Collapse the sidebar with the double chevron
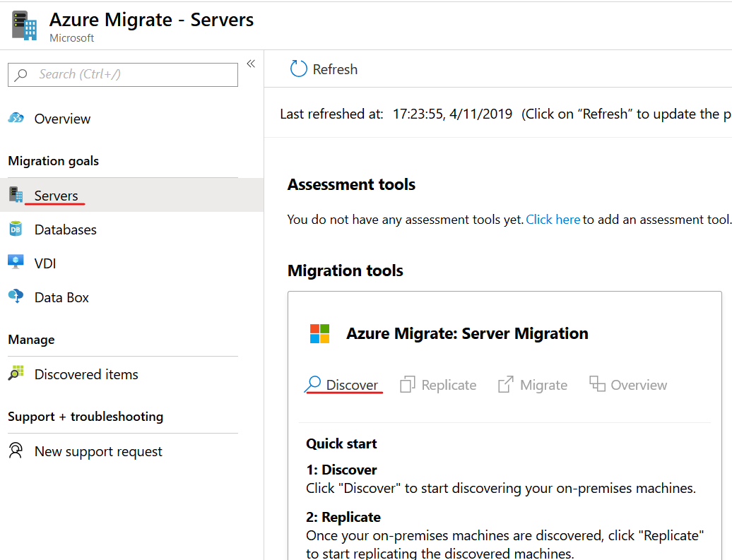732x560 pixels. [251, 64]
